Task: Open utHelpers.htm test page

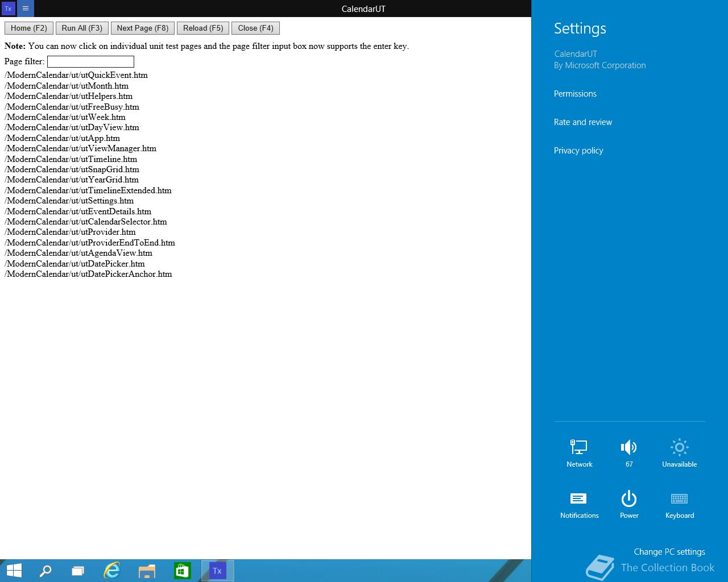Action: [x=68, y=96]
